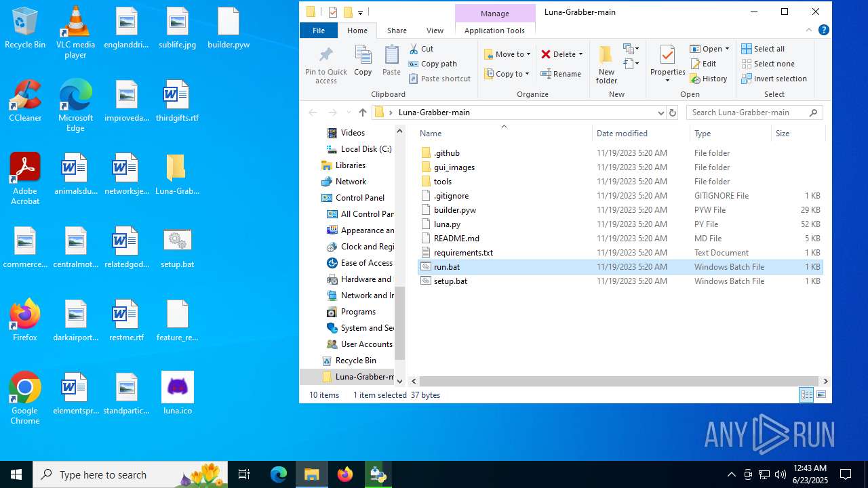Viewport: 868px width, 488px height.
Task: Open the File menu tab
Action: 319,30
